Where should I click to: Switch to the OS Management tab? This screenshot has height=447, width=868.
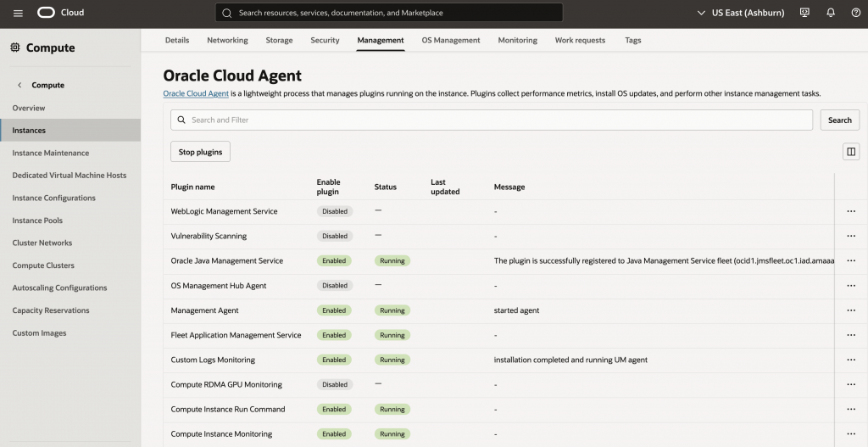451,40
